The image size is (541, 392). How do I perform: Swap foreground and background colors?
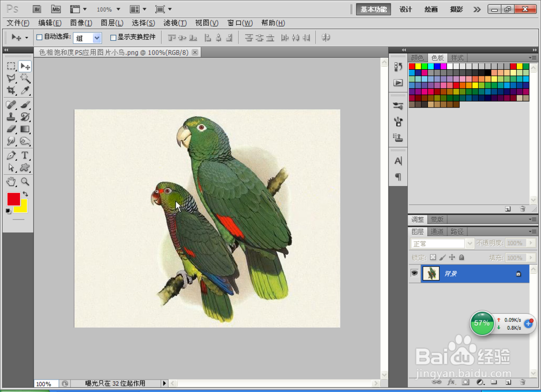pos(25,194)
